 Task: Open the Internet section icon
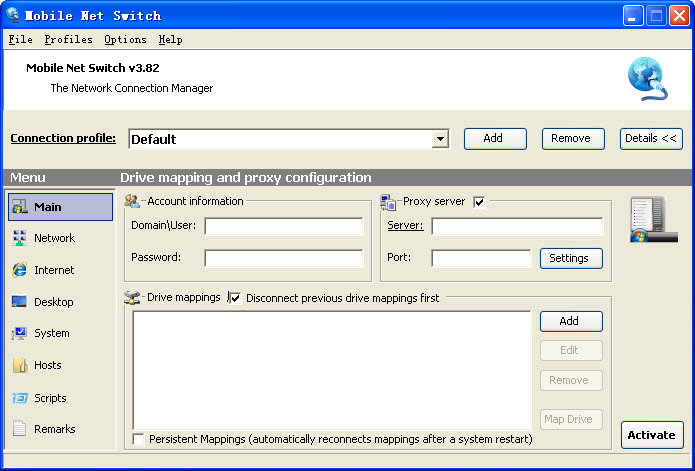click(19, 270)
